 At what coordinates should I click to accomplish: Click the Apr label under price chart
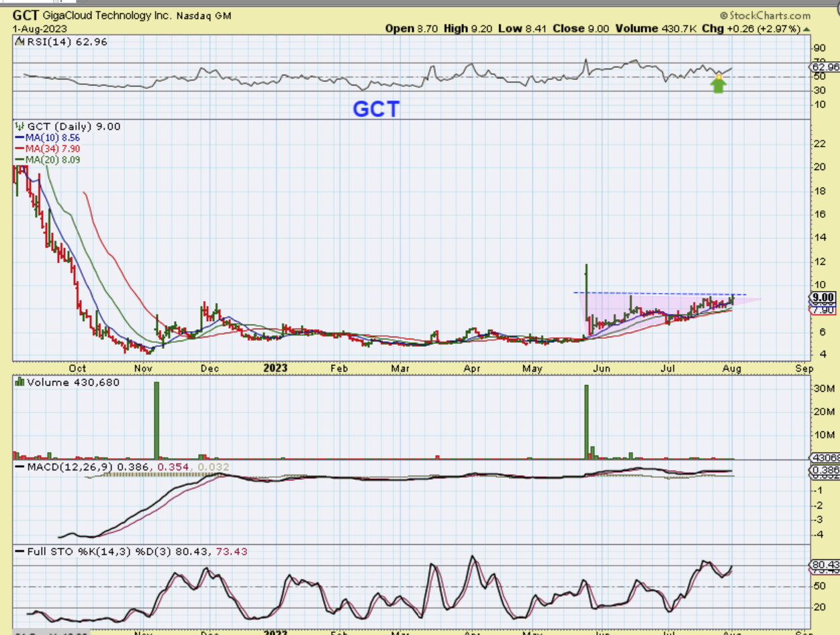point(472,368)
